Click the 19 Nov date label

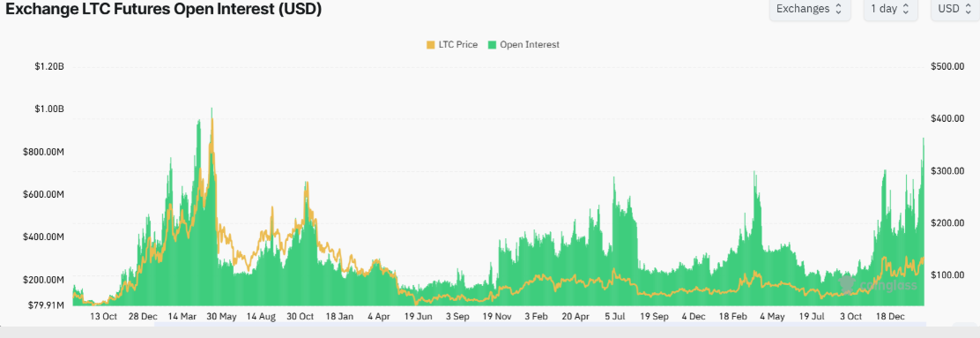(497, 317)
